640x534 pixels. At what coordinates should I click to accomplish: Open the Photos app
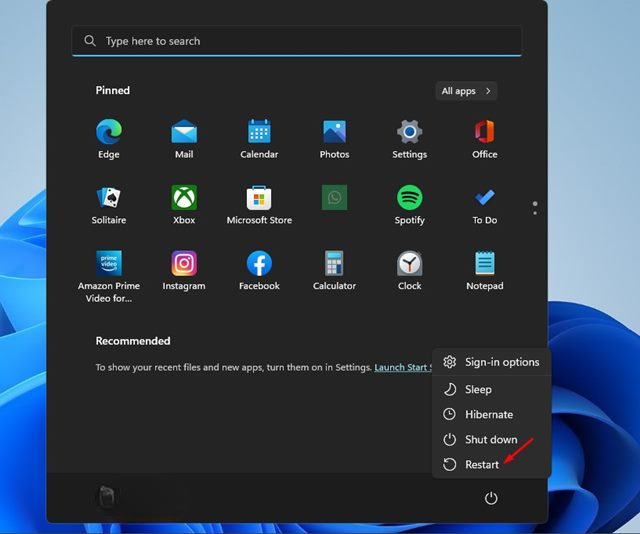point(334,139)
